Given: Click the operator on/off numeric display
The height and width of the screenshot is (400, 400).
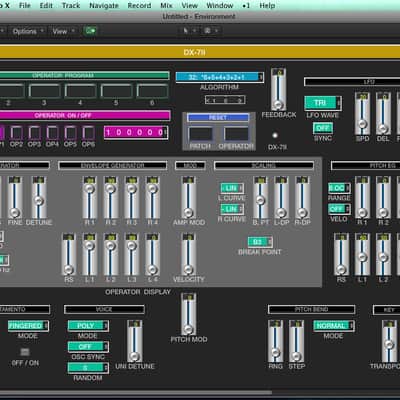Looking at the screenshot, I should pyautogui.click(x=136, y=132).
